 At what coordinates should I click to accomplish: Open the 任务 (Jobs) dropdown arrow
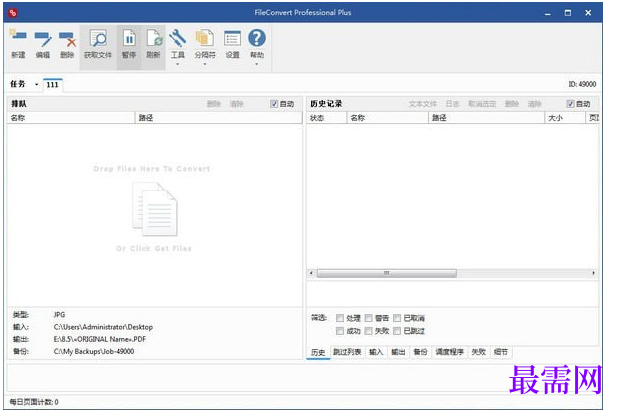[36, 84]
